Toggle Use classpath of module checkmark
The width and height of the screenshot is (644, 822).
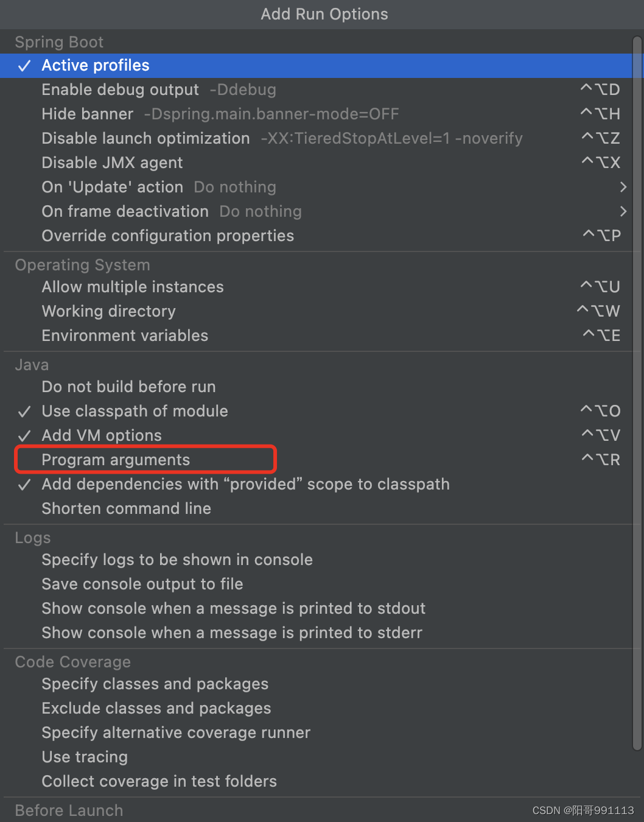coord(24,412)
